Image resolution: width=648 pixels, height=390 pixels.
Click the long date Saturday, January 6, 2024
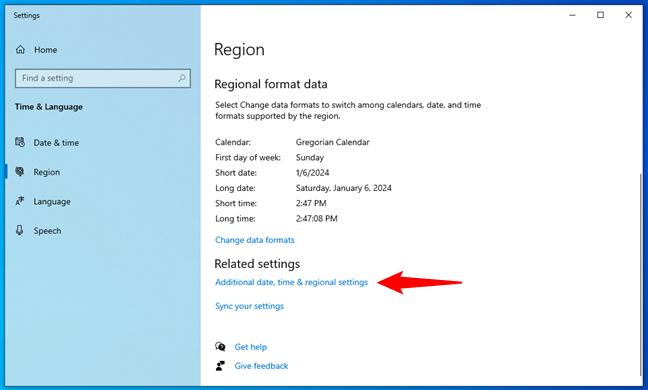[x=344, y=188]
